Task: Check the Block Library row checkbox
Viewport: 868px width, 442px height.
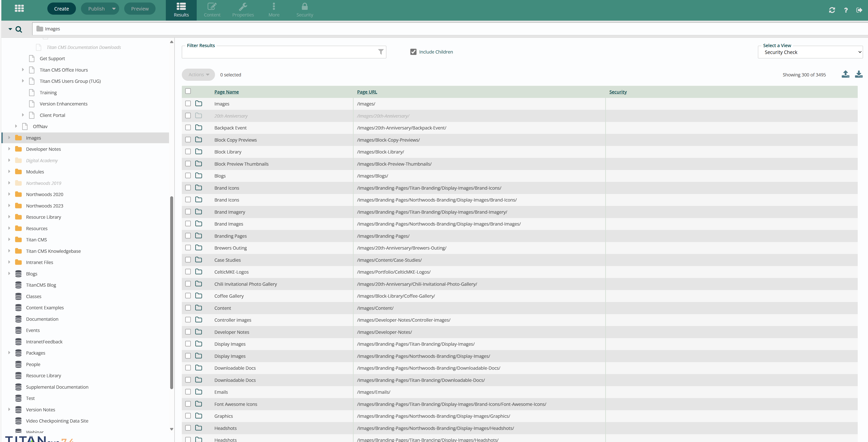Action: tap(188, 152)
